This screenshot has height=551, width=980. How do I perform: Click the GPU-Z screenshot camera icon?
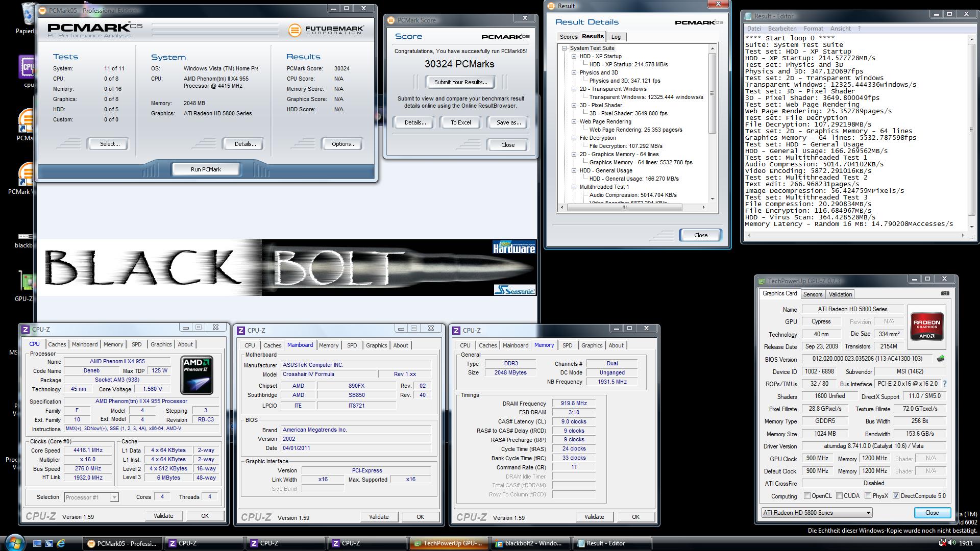(x=945, y=293)
